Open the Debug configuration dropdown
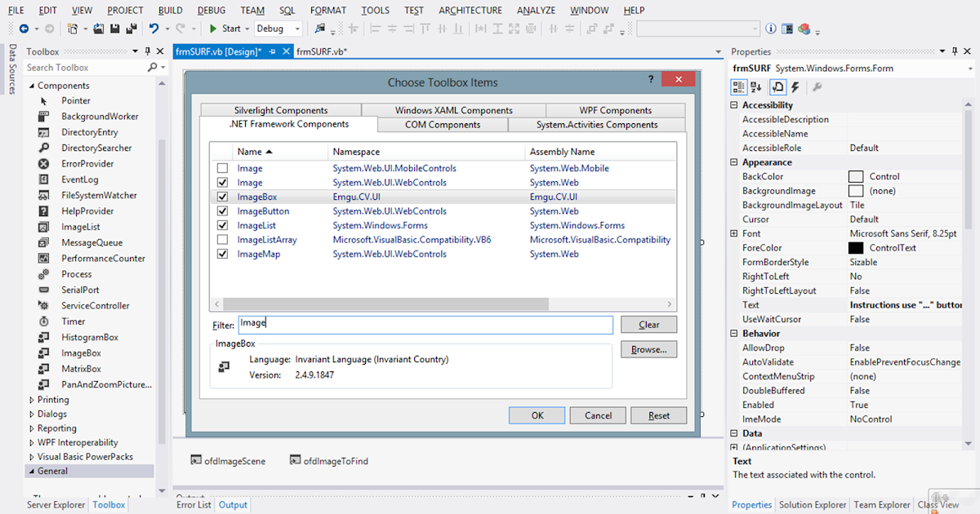This screenshot has width=980, height=514. coord(297,29)
